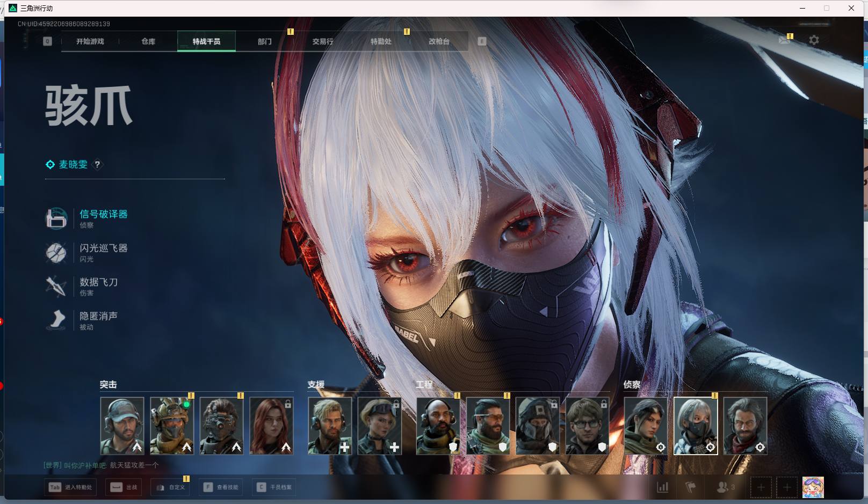Click the second empty squad slot plus

tap(787, 487)
